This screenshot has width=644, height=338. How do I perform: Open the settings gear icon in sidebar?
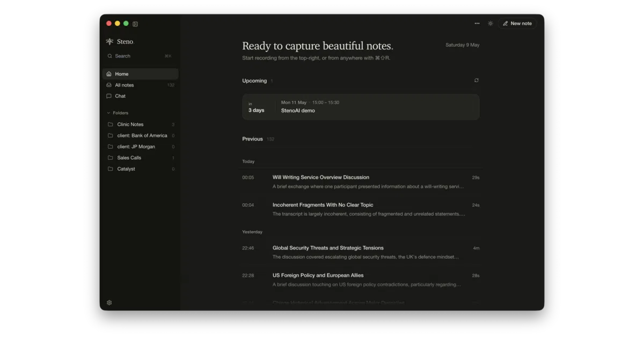click(x=109, y=303)
